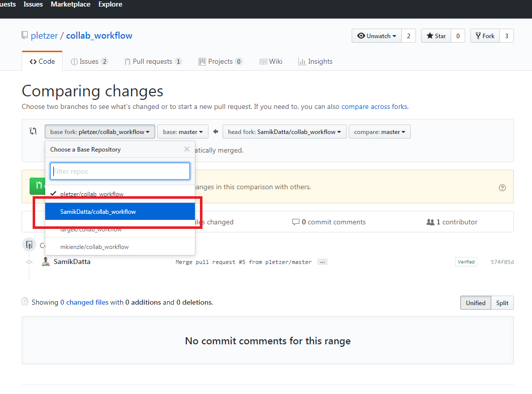Viewport: 532px width, 394px height.
Task: Click the pletzer owner link
Action: pos(44,36)
